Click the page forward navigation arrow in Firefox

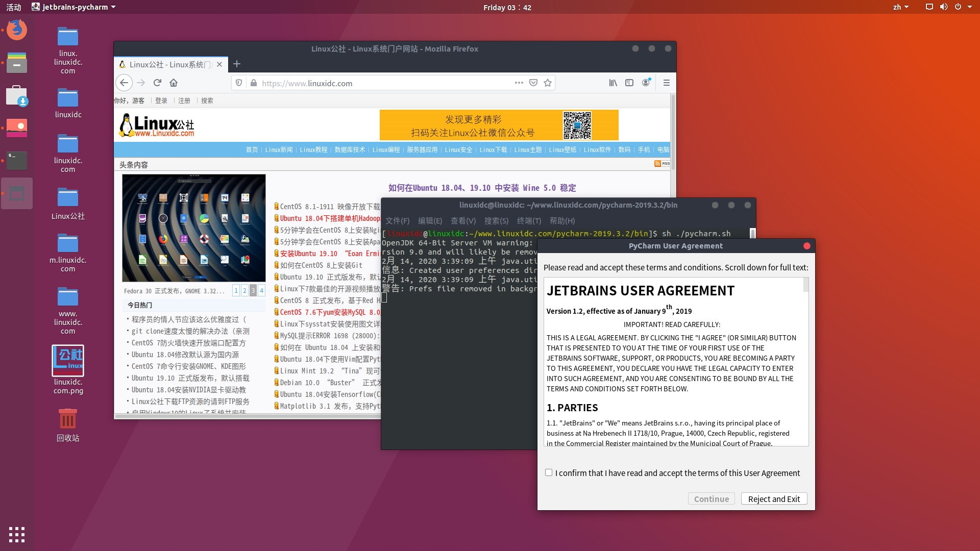(141, 82)
